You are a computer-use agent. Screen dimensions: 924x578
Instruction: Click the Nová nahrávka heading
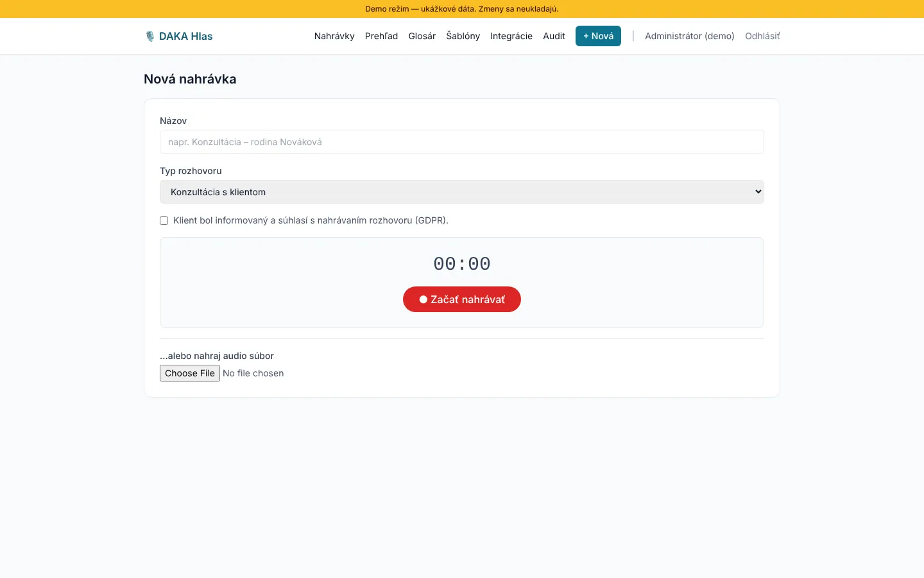[x=190, y=79]
